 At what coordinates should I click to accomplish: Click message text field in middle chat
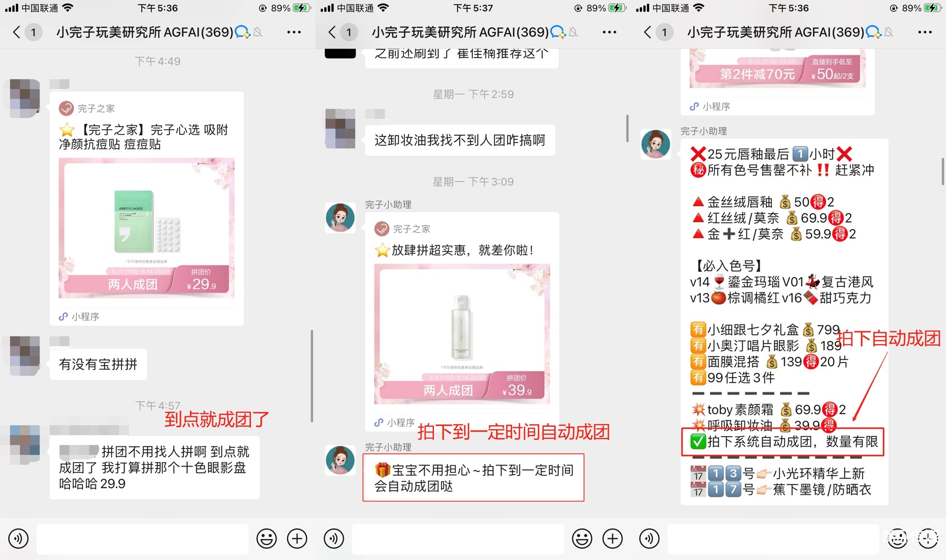458,539
